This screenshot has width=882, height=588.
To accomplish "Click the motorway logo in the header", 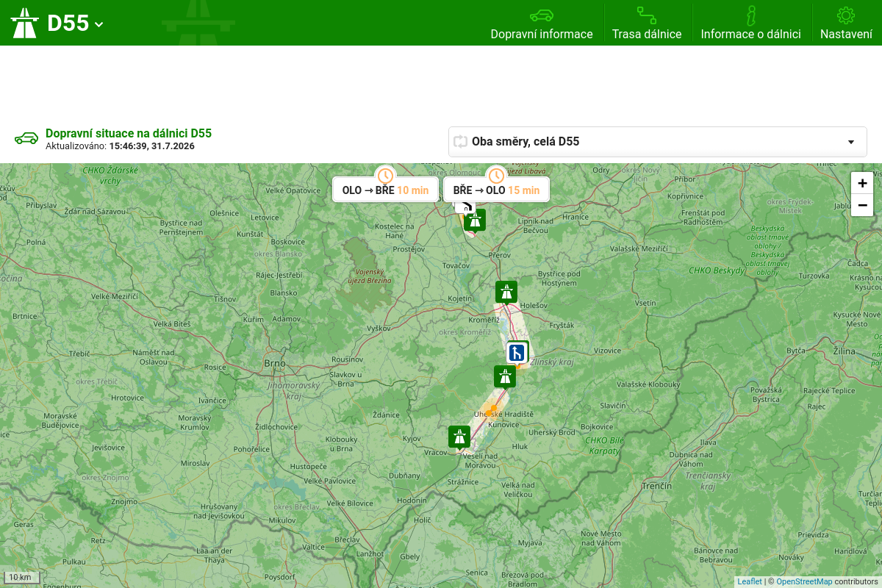I will click(24, 23).
